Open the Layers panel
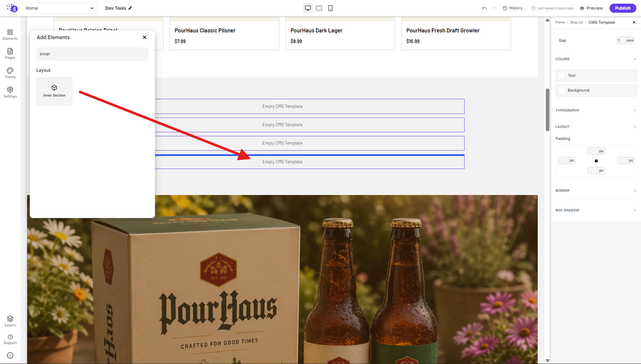641x364 pixels. pos(10,321)
